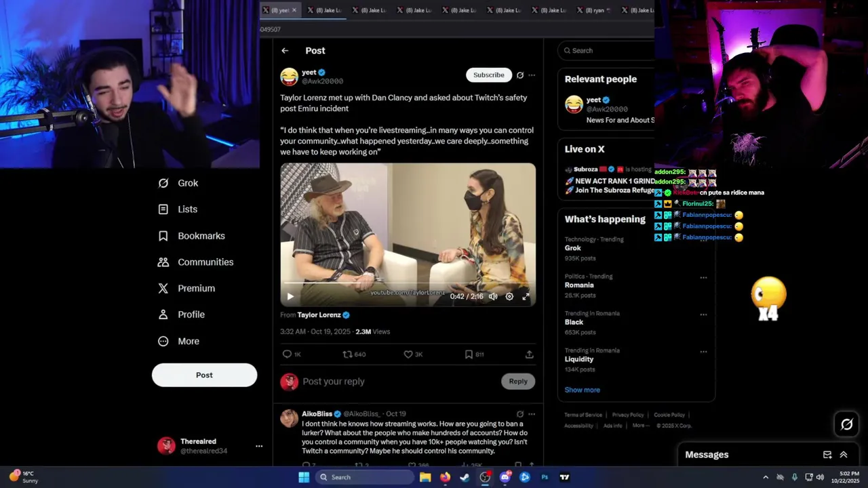This screenshot has width=868, height=488.
Task: Close the (8) yeet tab
Action: click(x=294, y=10)
